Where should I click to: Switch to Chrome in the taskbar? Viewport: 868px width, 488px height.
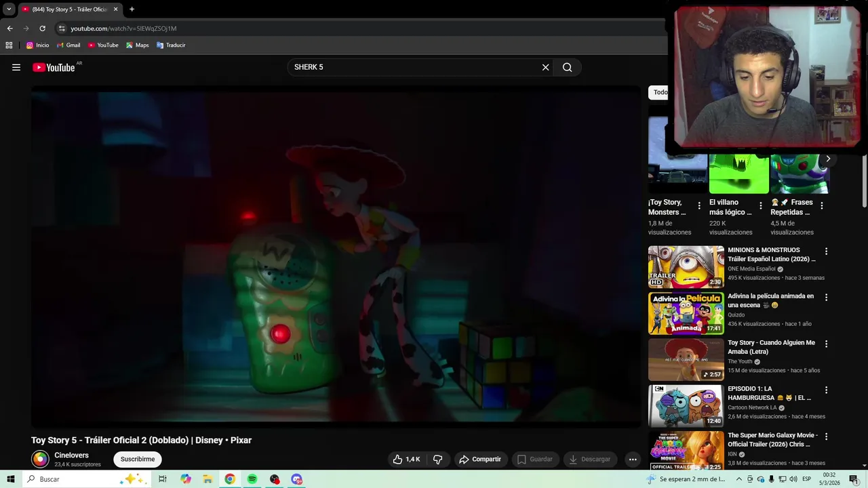230,479
